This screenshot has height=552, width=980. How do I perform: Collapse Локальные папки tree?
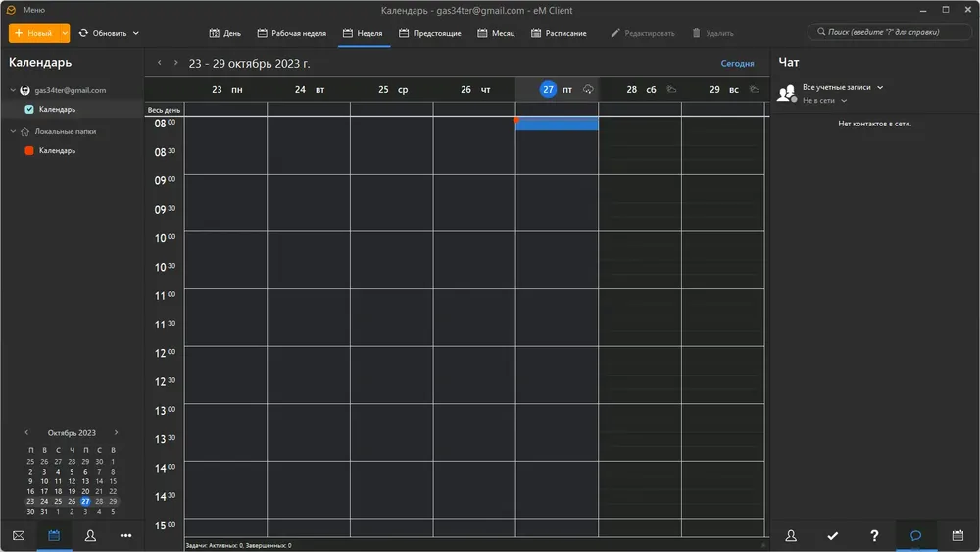[13, 131]
